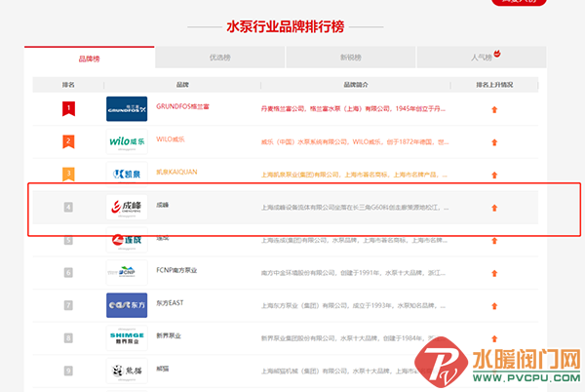The image size is (585, 392).
Task: Open the 人气榜 tab
Action: [482, 58]
